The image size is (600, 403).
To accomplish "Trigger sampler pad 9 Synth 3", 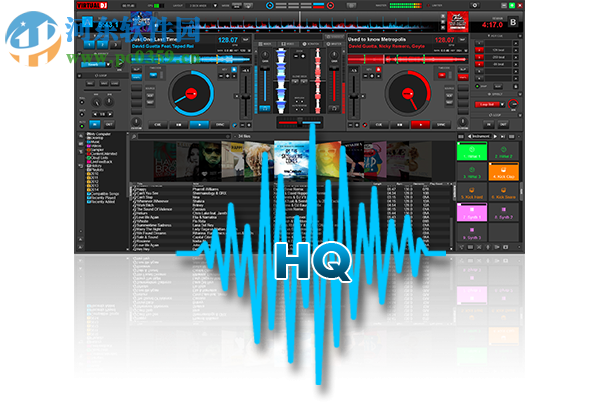I will (472, 232).
